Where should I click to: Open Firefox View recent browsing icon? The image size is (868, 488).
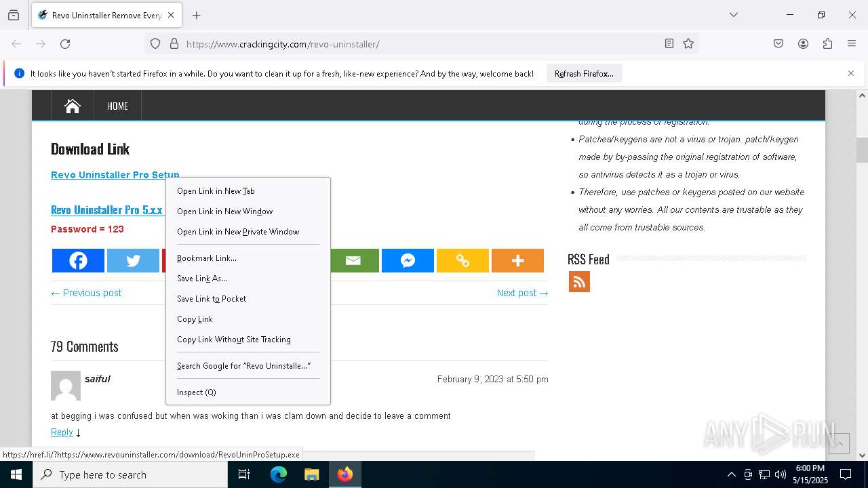[14, 15]
